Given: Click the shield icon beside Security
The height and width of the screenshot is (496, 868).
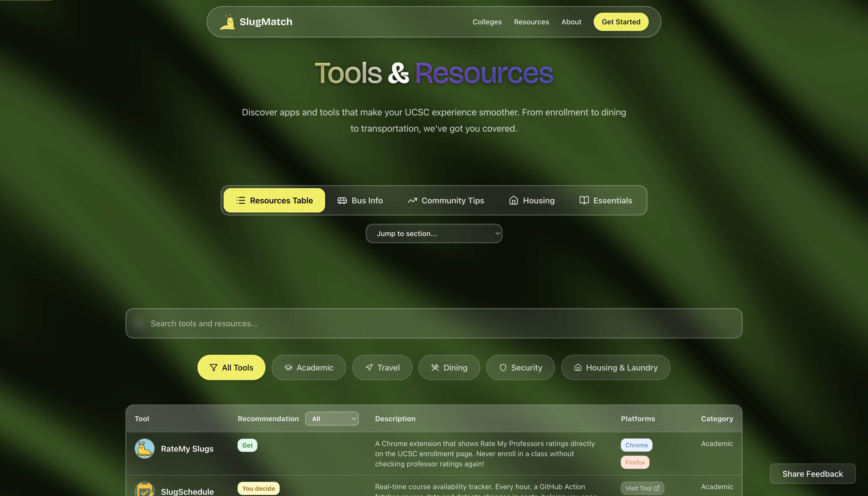Looking at the screenshot, I should (503, 368).
